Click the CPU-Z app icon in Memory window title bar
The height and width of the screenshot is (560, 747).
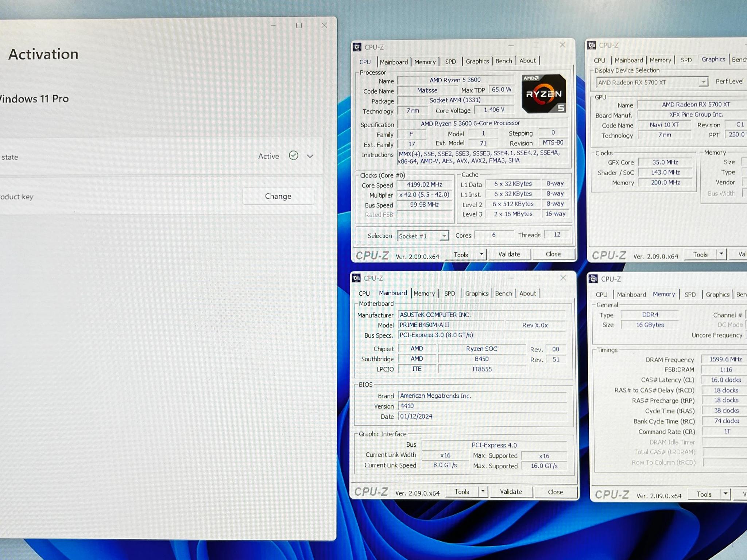point(593,279)
